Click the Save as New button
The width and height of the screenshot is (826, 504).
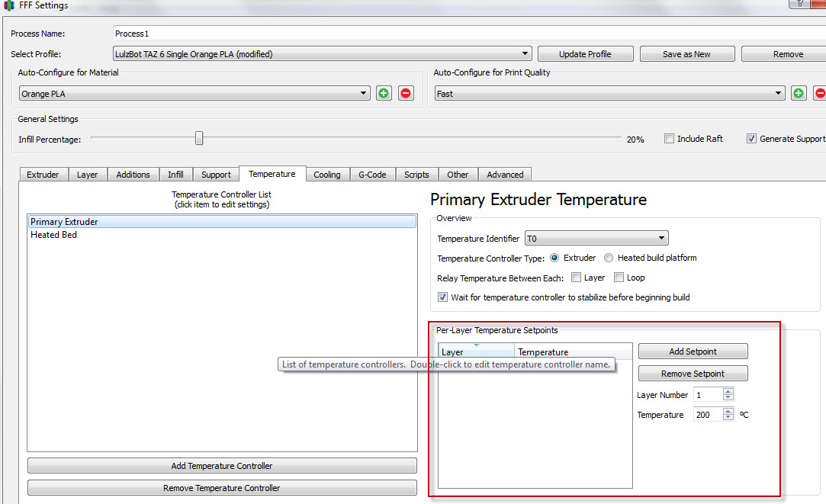(x=686, y=53)
